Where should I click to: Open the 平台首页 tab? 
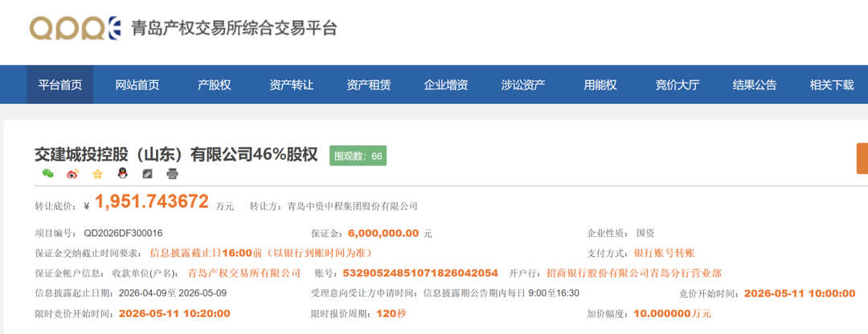coord(60,85)
